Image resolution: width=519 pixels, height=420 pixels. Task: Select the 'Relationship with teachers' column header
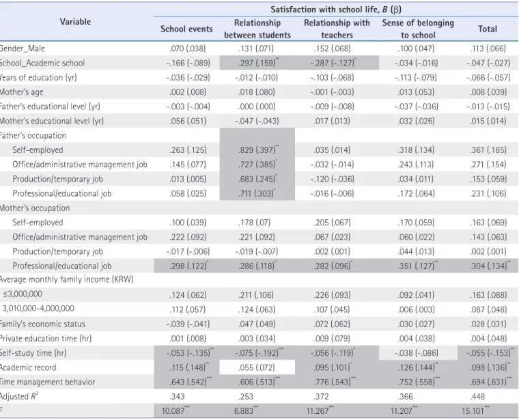[x=337, y=29]
